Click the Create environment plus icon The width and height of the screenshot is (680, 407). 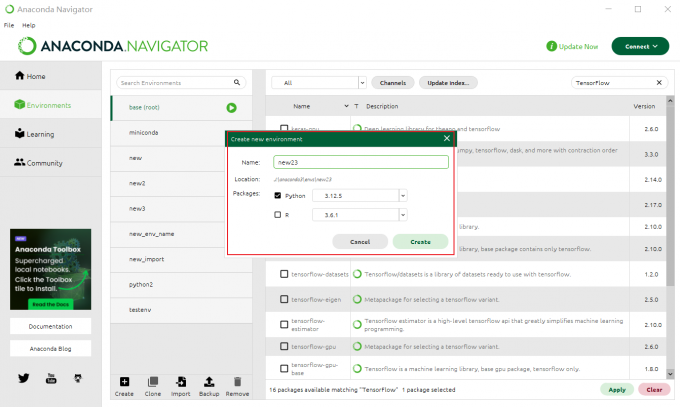pyautogui.click(x=124, y=382)
